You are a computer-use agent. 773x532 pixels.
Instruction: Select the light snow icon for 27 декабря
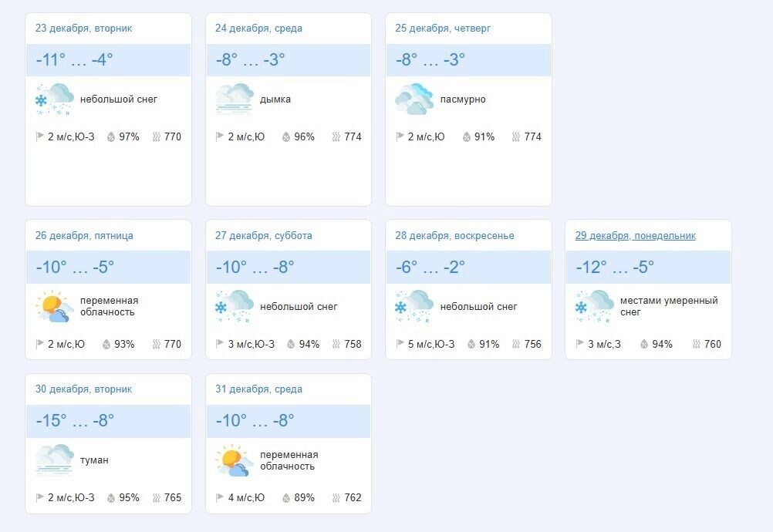pyautogui.click(x=233, y=305)
